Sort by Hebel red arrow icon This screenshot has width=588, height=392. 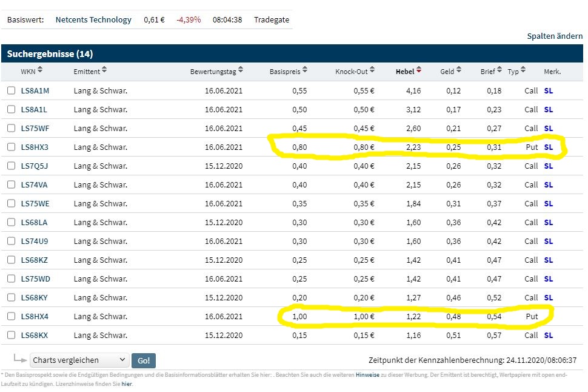pyautogui.click(x=419, y=70)
